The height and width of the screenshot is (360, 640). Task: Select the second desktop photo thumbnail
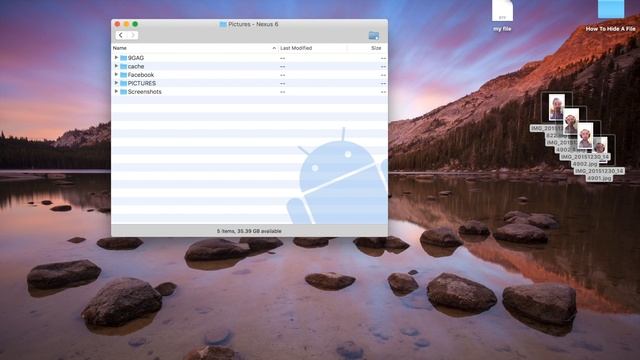(571, 121)
